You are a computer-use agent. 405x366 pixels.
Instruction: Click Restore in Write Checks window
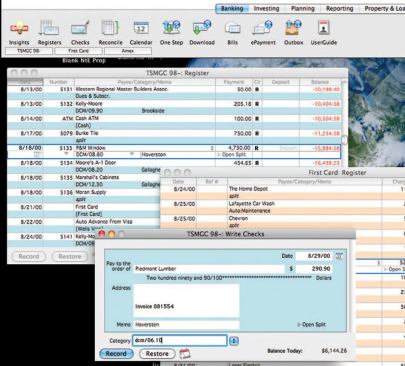tap(157, 354)
